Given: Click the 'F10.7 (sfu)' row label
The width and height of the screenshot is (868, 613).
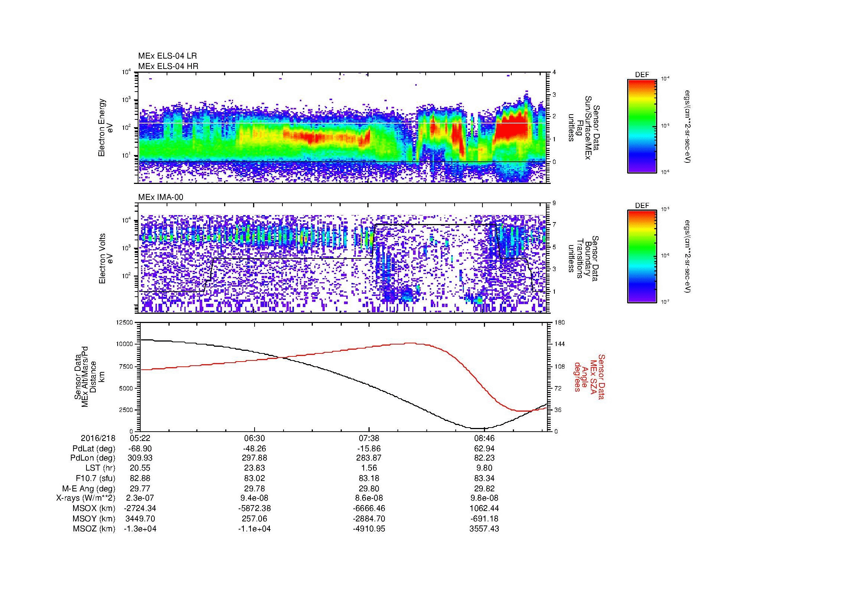Looking at the screenshot, I should tap(95, 478).
